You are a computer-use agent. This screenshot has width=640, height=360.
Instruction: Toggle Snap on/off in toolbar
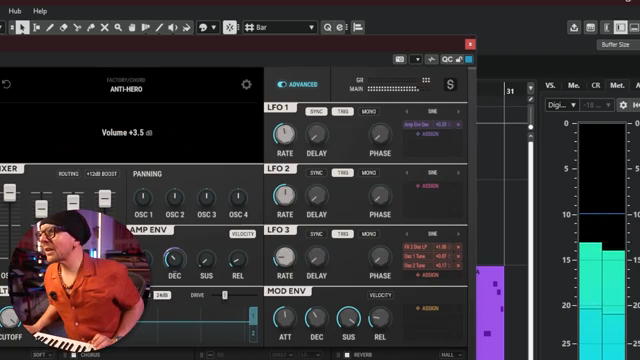click(x=229, y=27)
